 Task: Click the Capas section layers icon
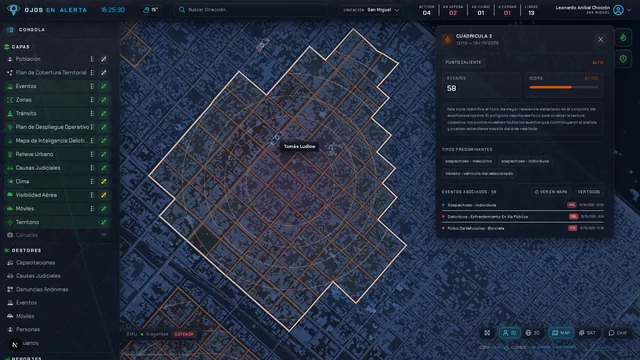point(7,47)
